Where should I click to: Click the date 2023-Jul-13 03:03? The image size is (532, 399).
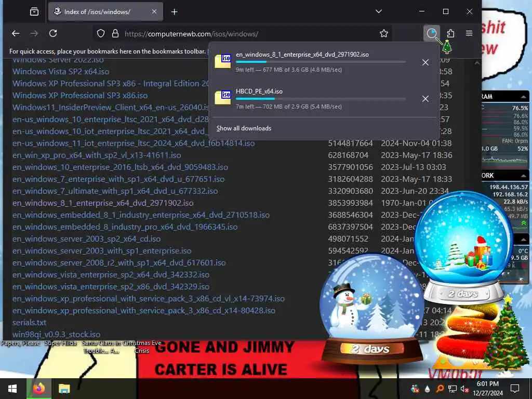coord(413,167)
